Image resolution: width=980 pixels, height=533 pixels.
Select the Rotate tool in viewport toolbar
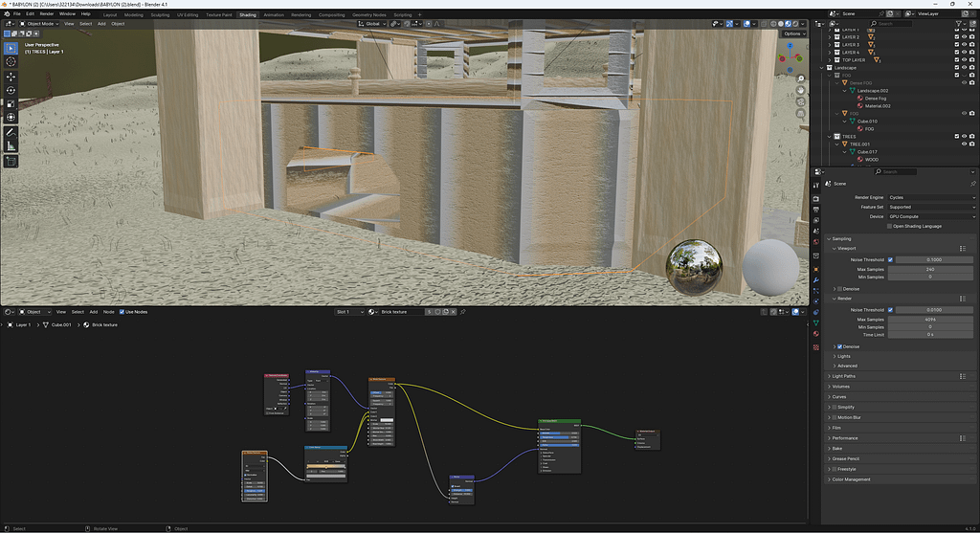[x=11, y=90]
